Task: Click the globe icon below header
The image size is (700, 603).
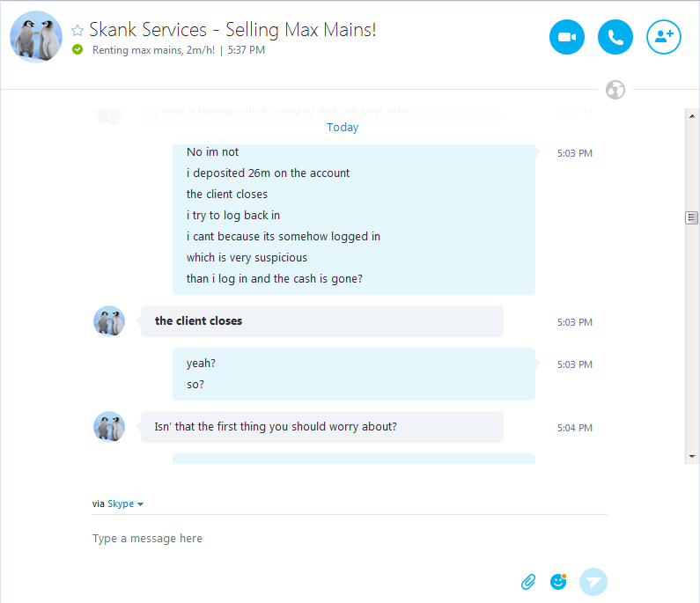Action: (x=615, y=90)
